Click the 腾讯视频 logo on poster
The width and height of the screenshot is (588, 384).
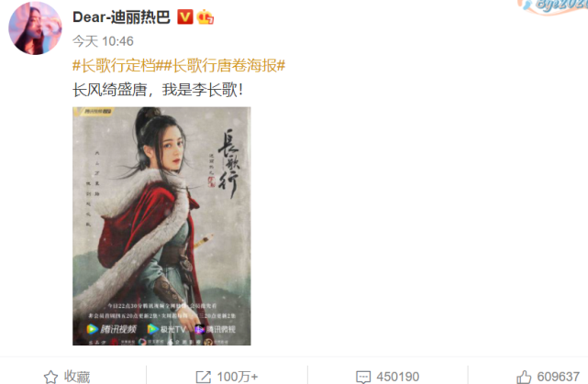pos(112,329)
